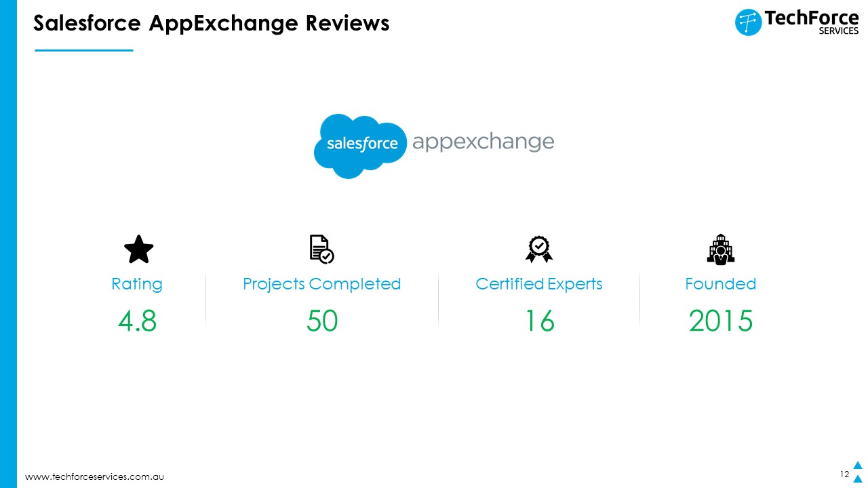Click the Rating label

[137, 284]
